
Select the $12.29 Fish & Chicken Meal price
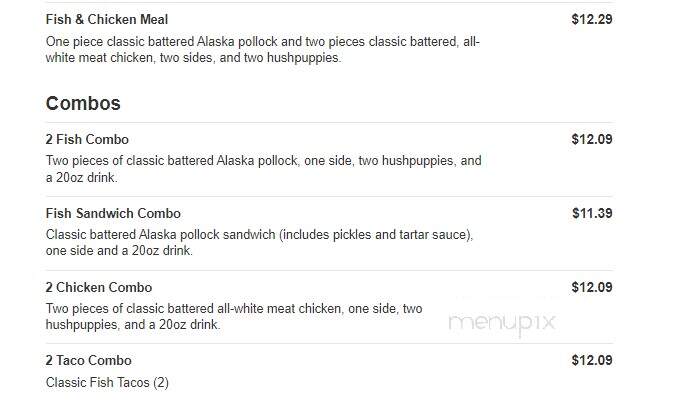[x=592, y=20]
